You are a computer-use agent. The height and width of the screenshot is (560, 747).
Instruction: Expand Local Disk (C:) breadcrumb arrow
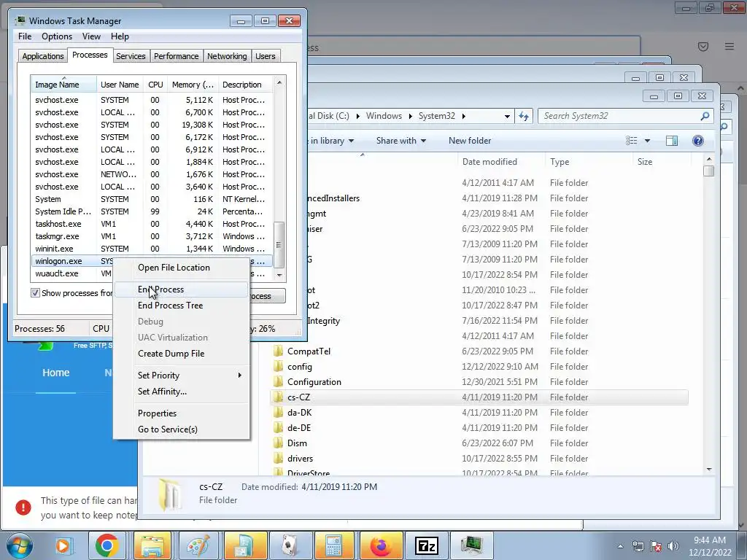(357, 116)
